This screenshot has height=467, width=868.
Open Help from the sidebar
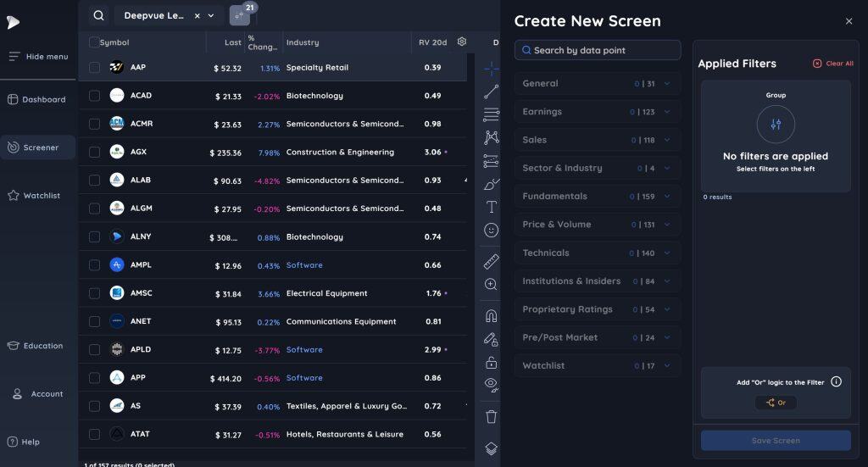point(23,442)
